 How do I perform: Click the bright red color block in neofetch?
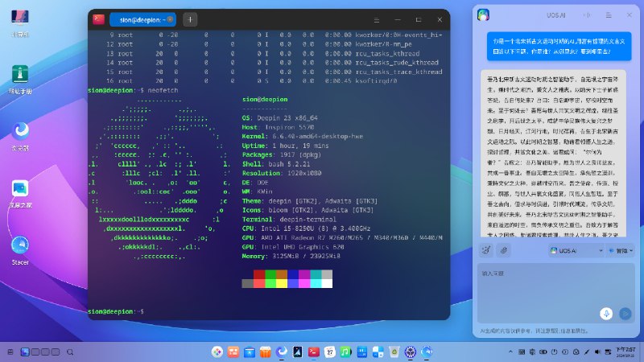point(259,284)
